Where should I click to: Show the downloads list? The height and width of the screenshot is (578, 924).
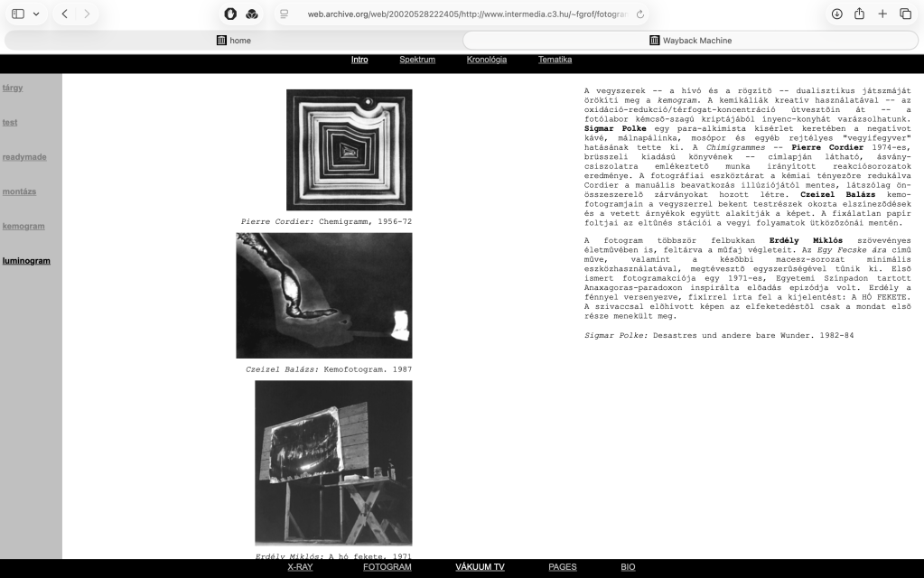point(836,14)
